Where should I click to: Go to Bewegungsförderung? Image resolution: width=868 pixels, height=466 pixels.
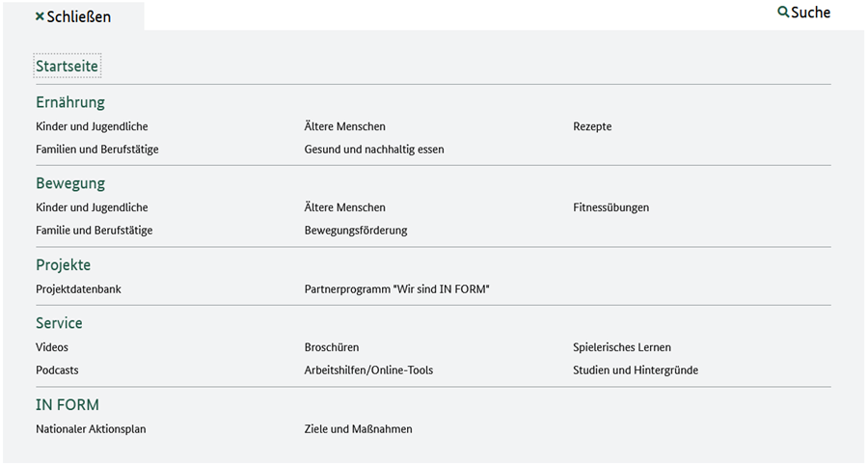coord(356,231)
